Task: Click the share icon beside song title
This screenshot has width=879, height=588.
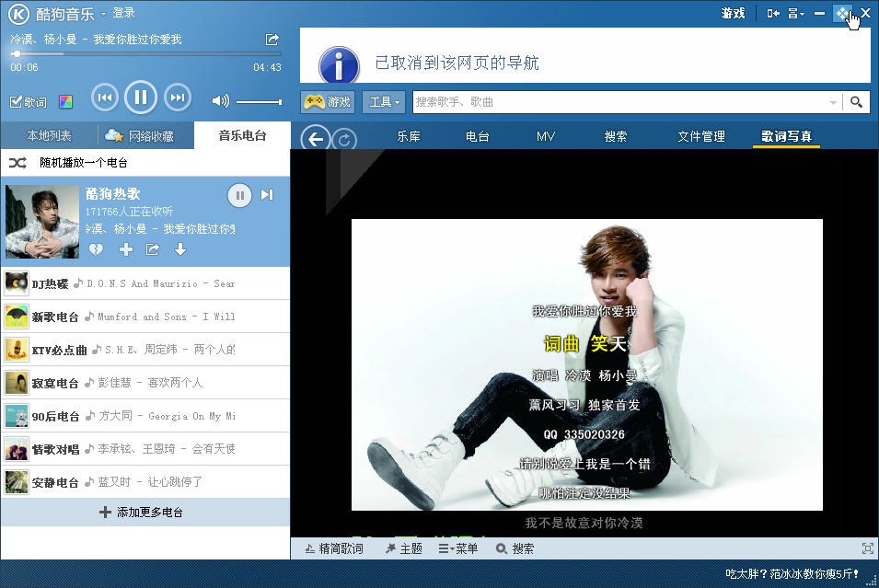Action: (x=272, y=40)
